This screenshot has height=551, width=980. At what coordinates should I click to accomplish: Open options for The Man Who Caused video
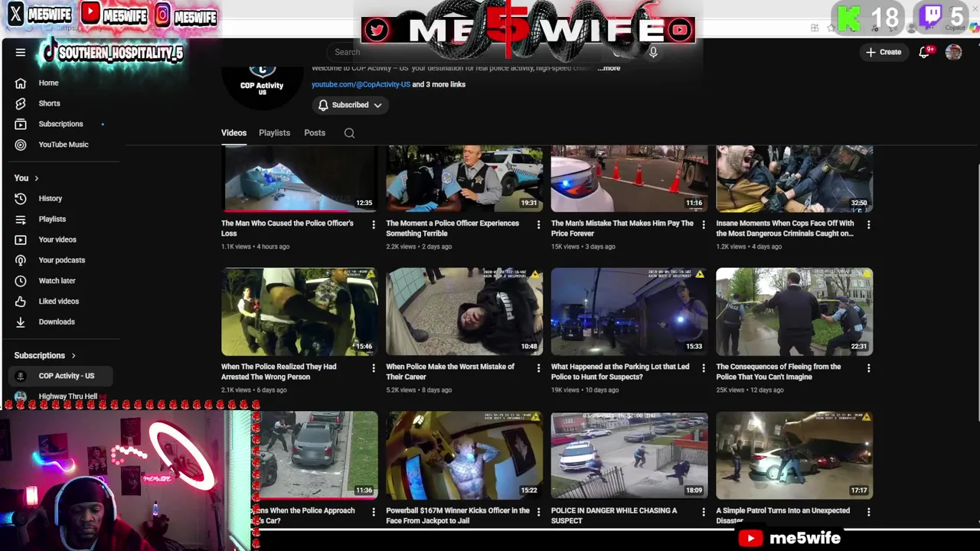[x=374, y=225]
